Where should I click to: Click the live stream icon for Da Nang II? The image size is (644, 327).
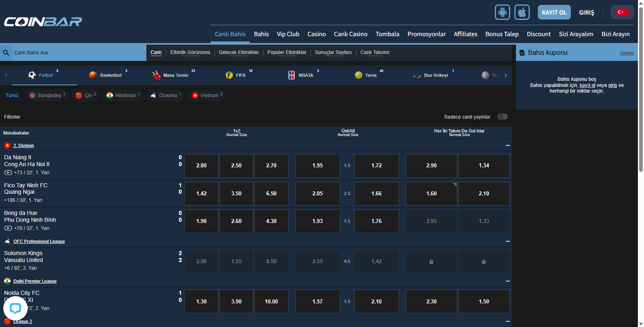(x=8, y=173)
